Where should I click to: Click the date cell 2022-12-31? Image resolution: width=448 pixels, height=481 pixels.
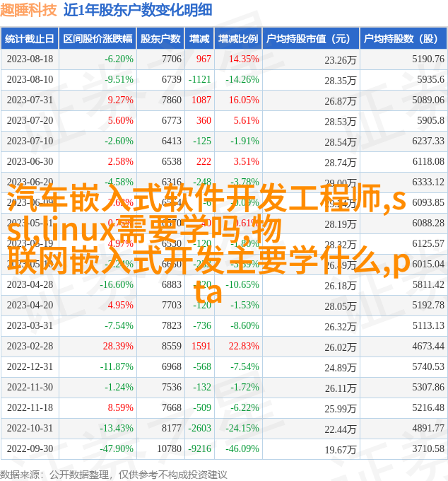click(x=30, y=367)
